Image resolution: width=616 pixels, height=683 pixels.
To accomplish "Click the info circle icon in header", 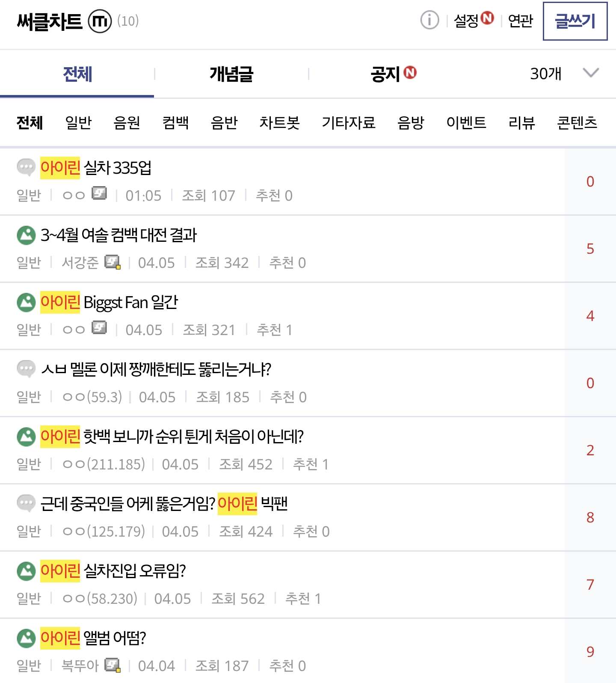I will click(429, 20).
